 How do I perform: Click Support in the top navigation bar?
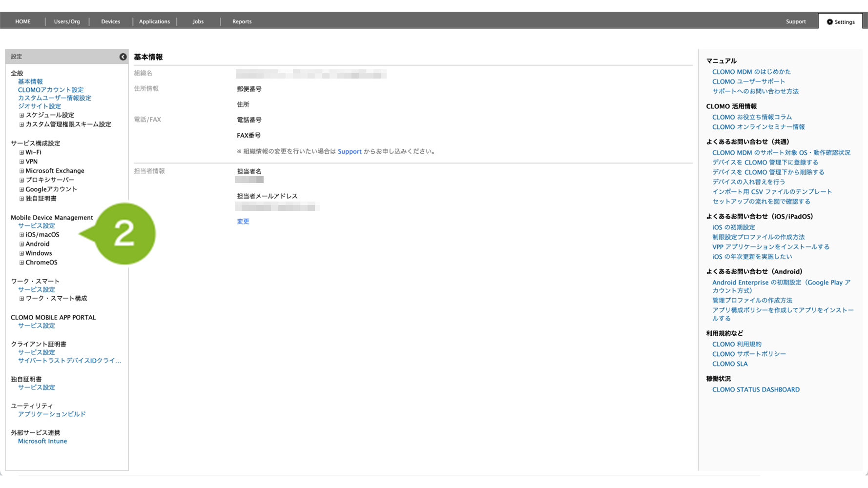click(x=795, y=21)
